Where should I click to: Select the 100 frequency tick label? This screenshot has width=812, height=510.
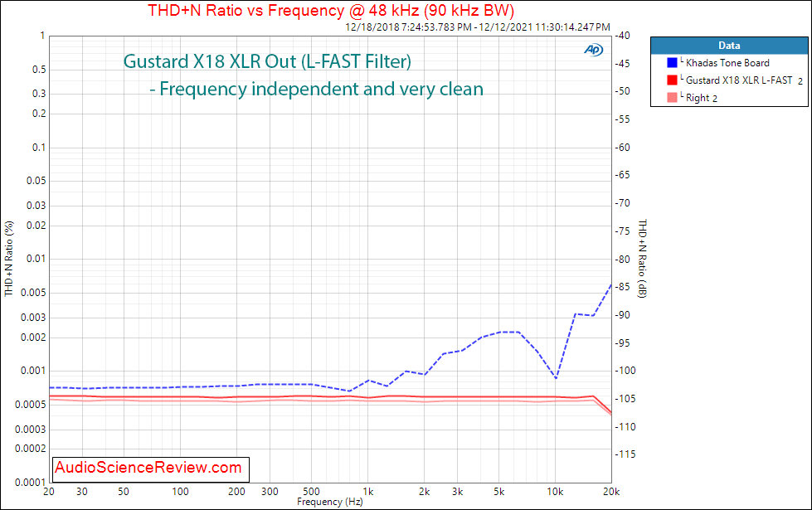(180, 492)
